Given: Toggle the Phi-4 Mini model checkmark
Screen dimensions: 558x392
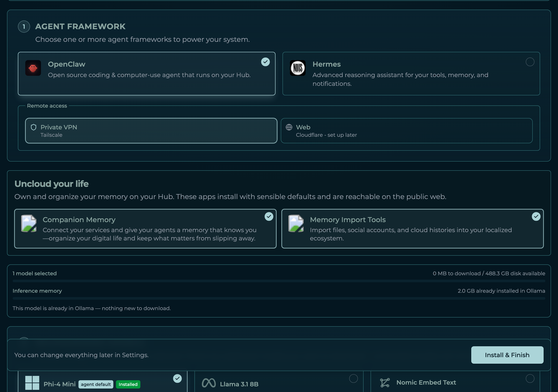Looking at the screenshot, I should (x=177, y=378).
